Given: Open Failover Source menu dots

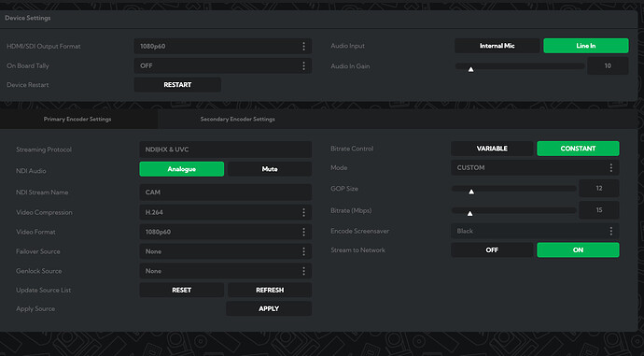Looking at the screenshot, I should [x=303, y=251].
